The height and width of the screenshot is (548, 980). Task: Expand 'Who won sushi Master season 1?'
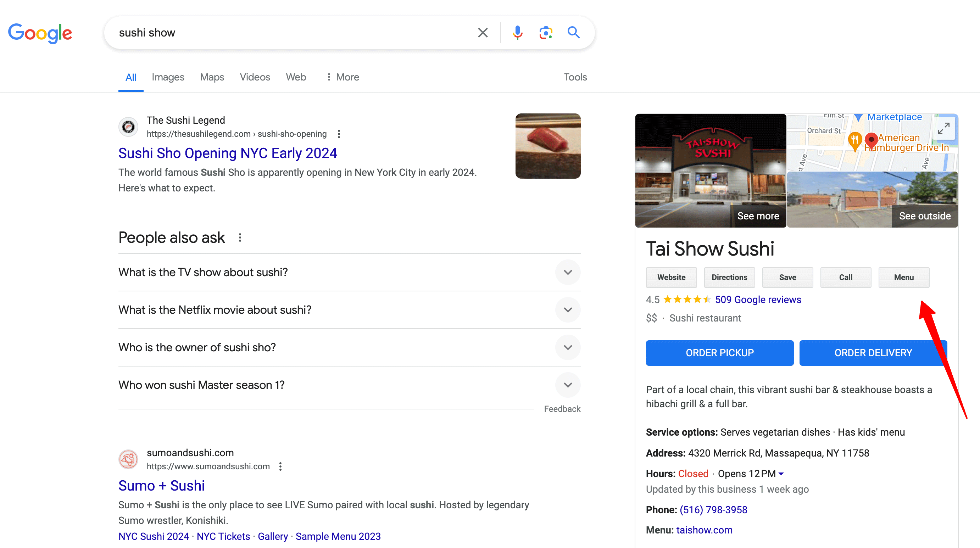point(568,385)
